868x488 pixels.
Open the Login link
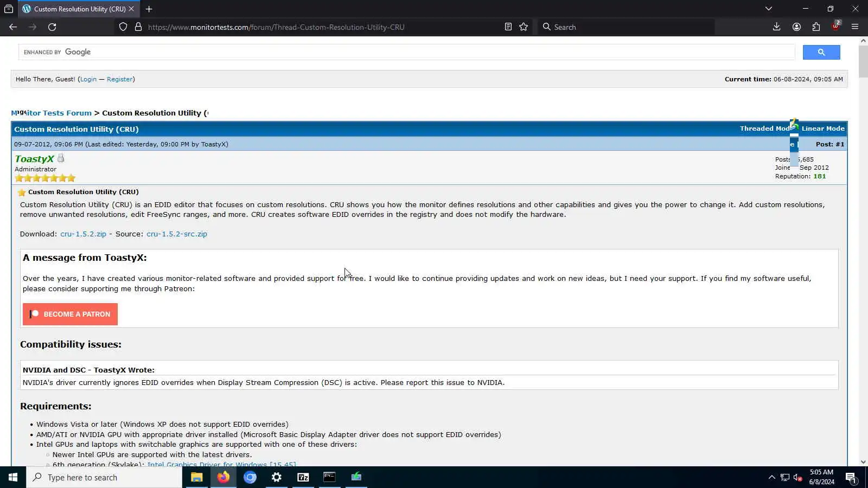tap(88, 79)
